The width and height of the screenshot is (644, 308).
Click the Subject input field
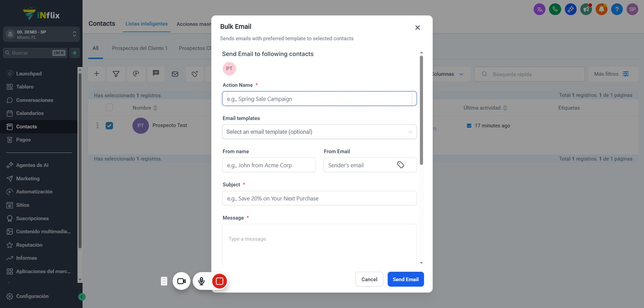coord(319,198)
